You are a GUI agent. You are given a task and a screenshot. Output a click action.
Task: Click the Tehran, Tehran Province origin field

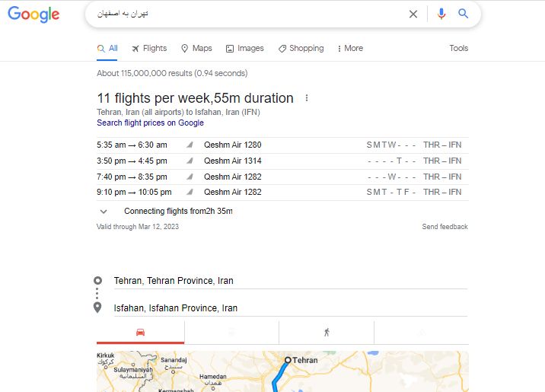coord(291,281)
